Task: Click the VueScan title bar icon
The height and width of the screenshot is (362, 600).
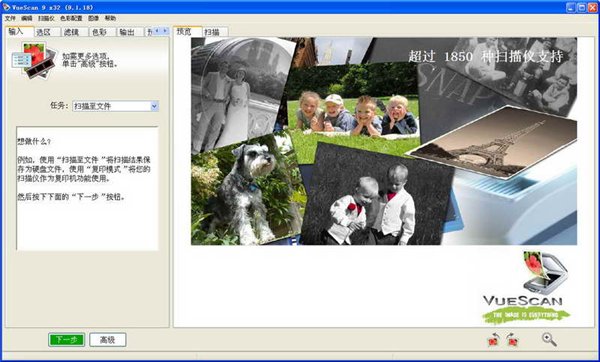Action: click(x=6, y=7)
